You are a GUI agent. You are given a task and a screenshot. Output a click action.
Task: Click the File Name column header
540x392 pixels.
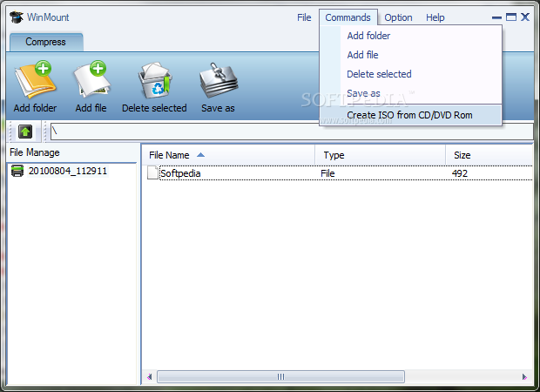228,155
